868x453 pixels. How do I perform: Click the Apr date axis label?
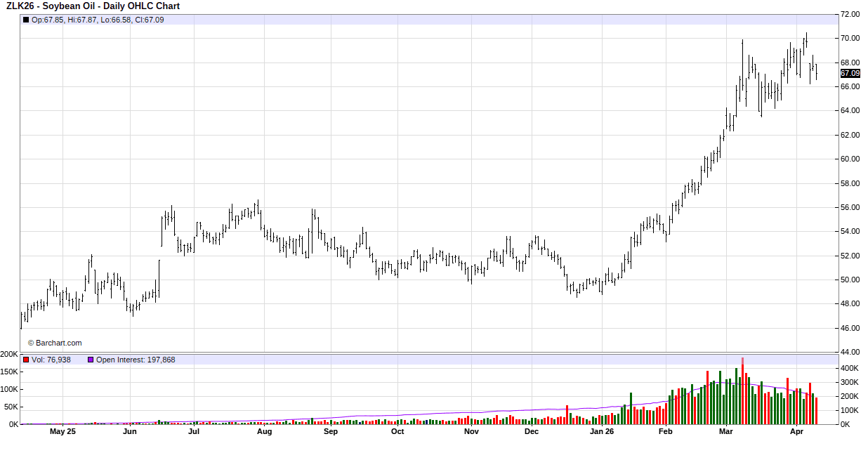pos(796,431)
